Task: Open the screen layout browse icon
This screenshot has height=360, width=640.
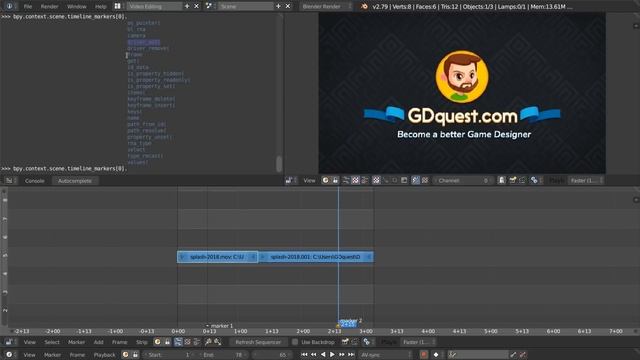Action: tap(118, 6)
